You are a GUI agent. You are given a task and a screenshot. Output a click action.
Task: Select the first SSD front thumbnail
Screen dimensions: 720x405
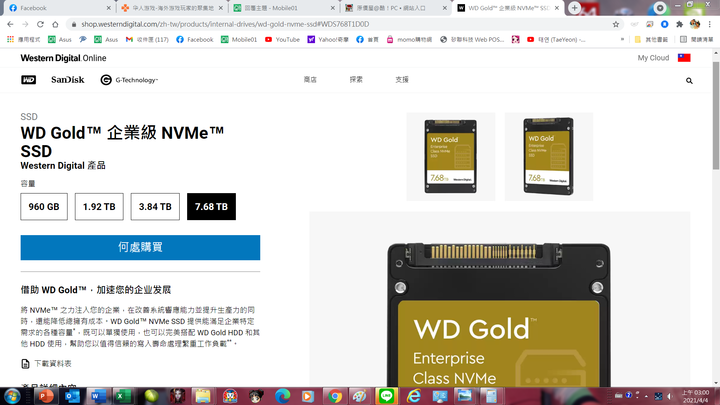pyautogui.click(x=450, y=157)
